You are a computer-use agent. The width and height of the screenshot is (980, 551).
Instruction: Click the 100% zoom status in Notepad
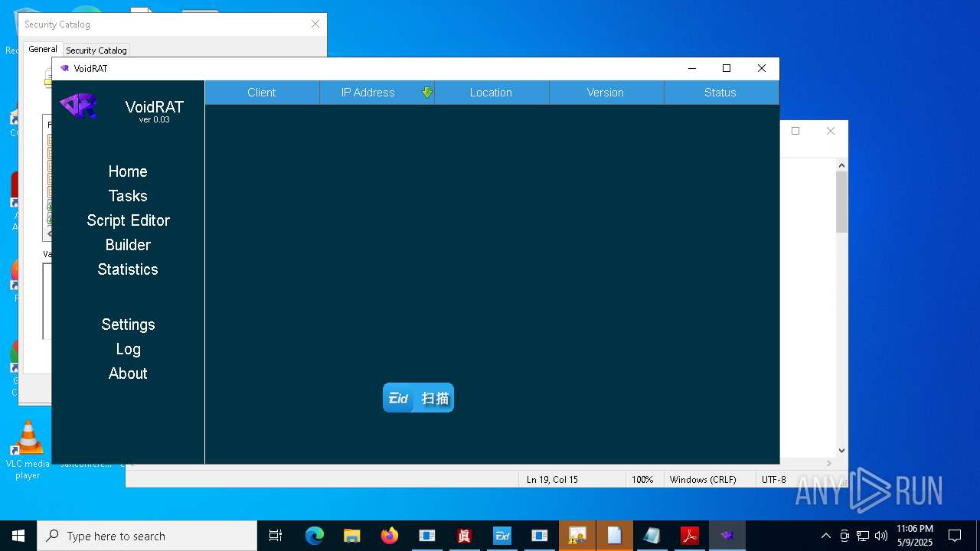pyautogui.click(x=642, y=480)
